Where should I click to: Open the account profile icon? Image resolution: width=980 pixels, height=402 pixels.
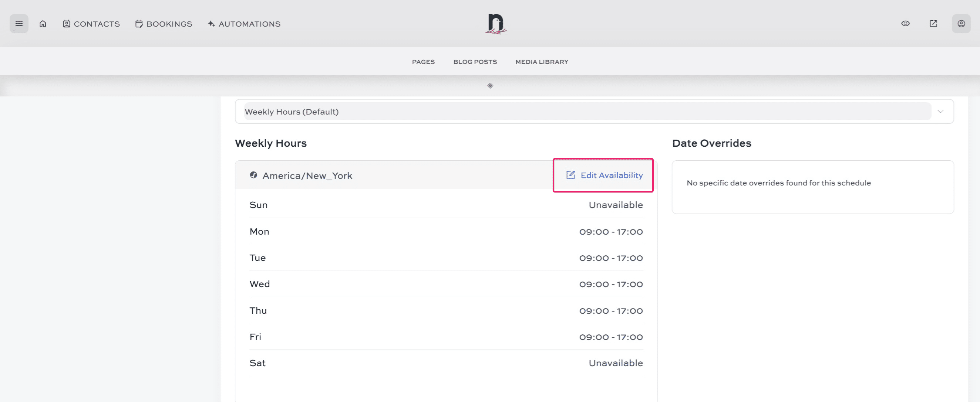tap(962, 24)
